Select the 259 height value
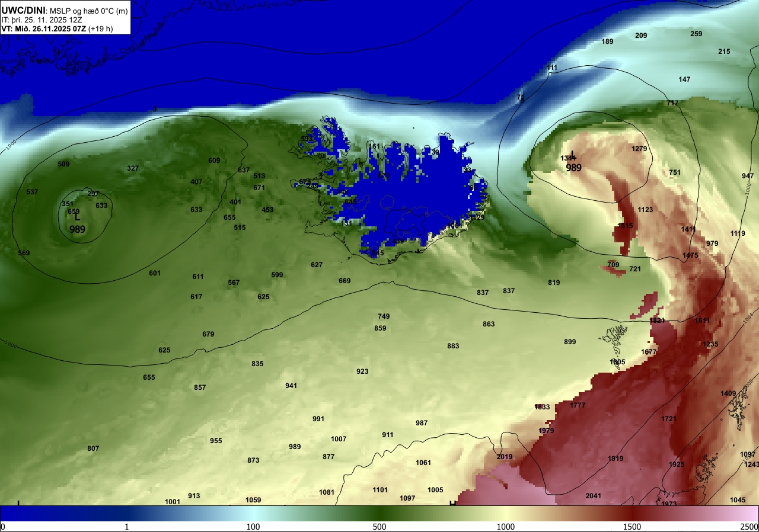 (x=696, y=34)
